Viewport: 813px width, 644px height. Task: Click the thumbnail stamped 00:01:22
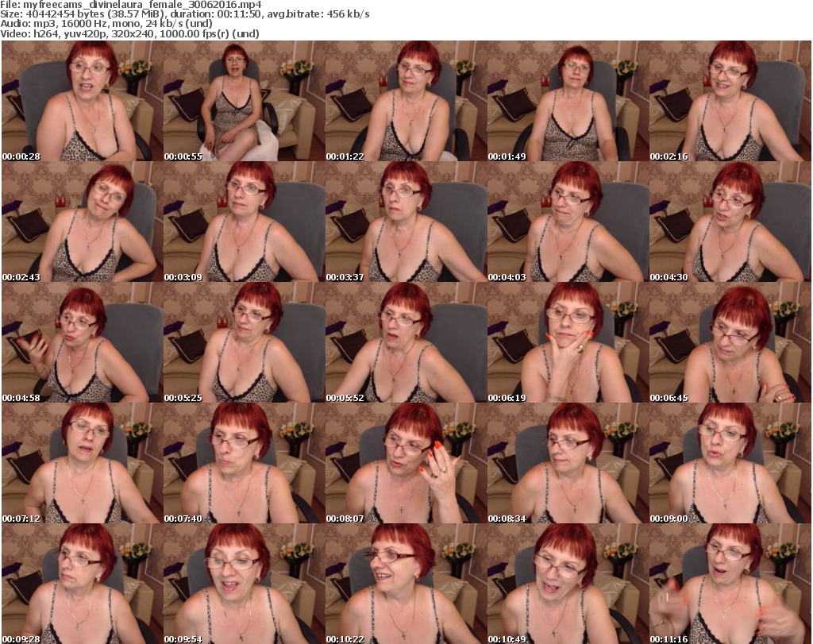click(406, 101)
